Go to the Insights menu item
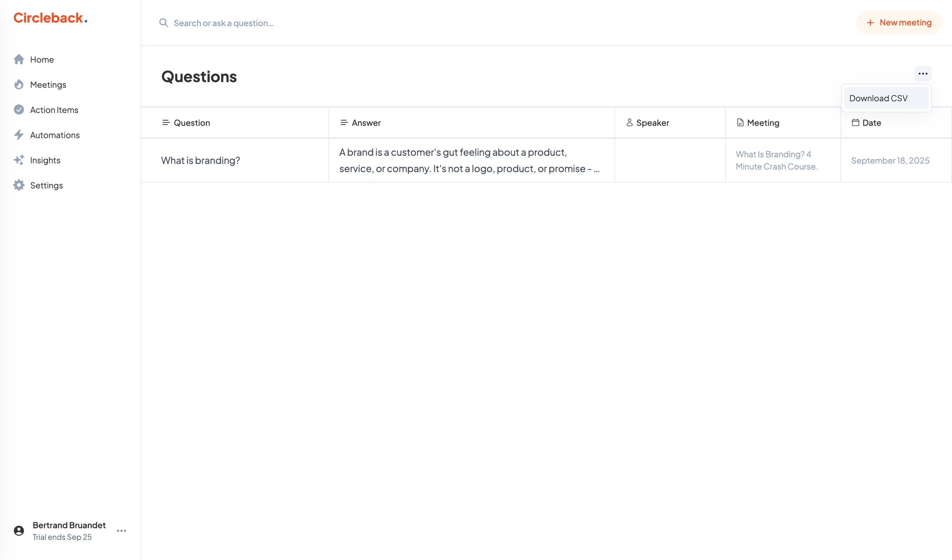 37,160
